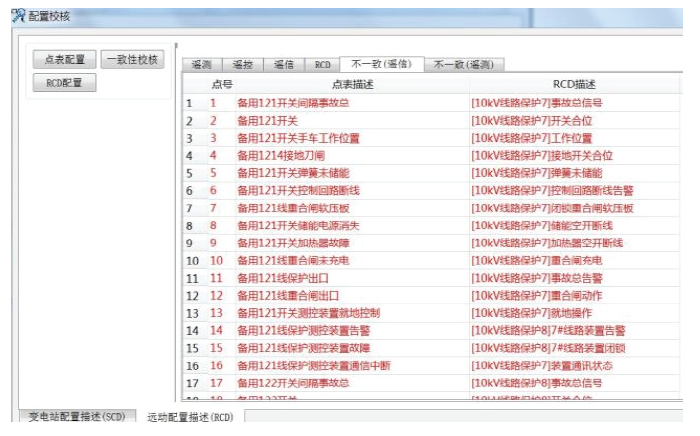Click the RCD描述 column header

(x=575, y=84)
